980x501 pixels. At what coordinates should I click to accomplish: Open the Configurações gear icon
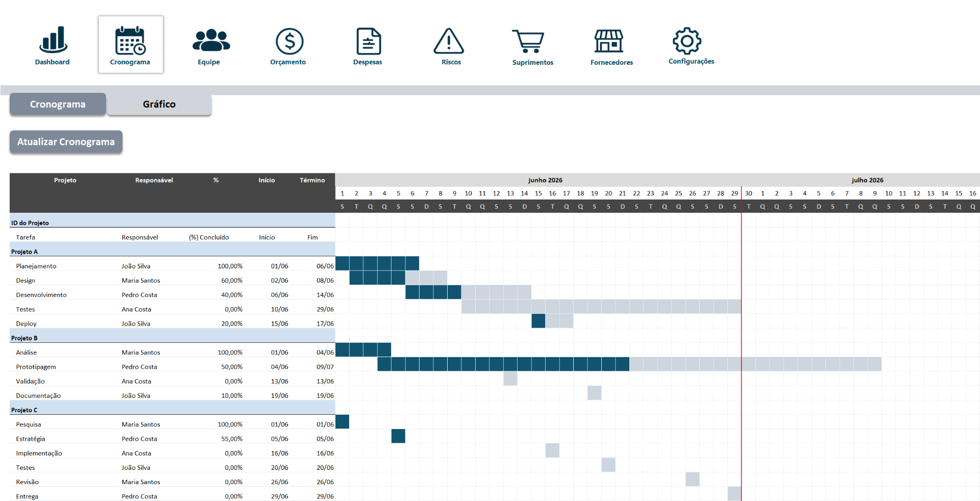point(687,41)
